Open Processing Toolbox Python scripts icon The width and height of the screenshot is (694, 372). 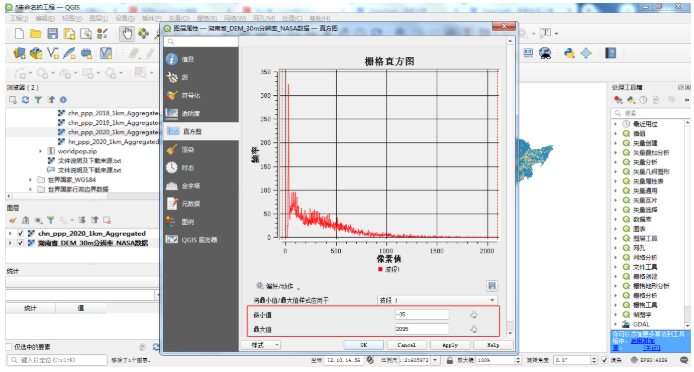click(x=631, y=100)
